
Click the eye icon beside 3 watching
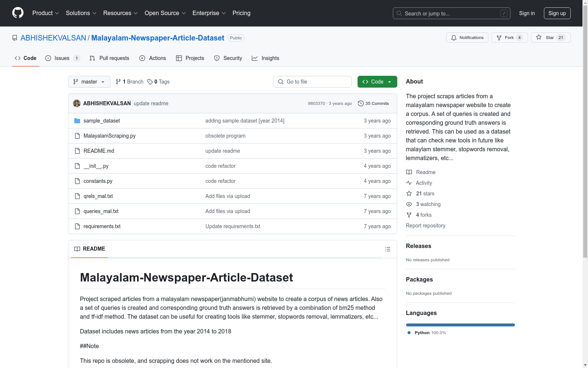pyautogui.click(x=409, y=204)
